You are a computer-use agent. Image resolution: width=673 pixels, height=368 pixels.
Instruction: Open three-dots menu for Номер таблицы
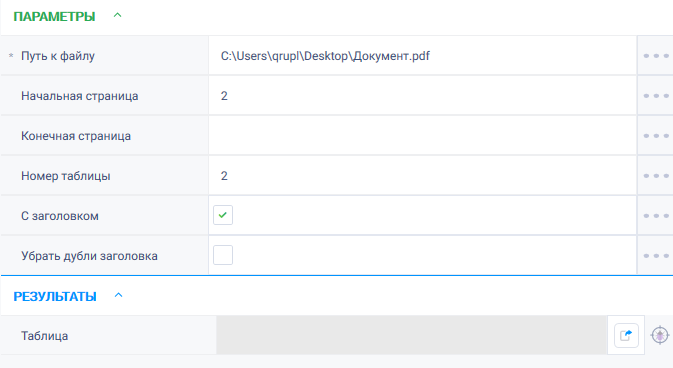656,176
